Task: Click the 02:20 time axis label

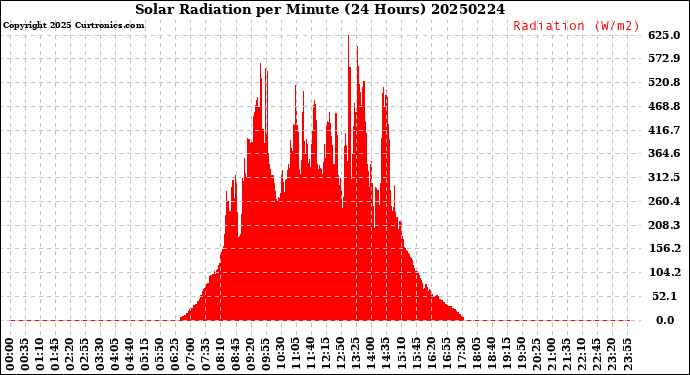Action: point(70,355)
